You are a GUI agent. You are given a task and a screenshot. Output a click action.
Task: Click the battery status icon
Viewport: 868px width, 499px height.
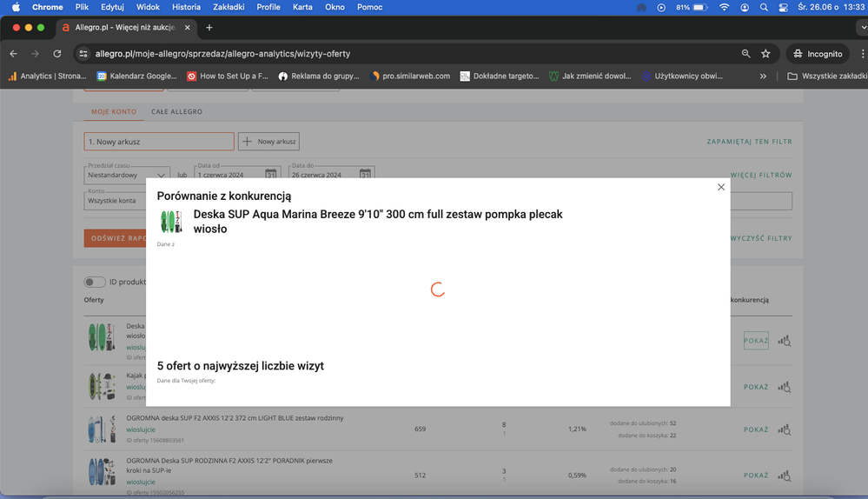point(700,7)
